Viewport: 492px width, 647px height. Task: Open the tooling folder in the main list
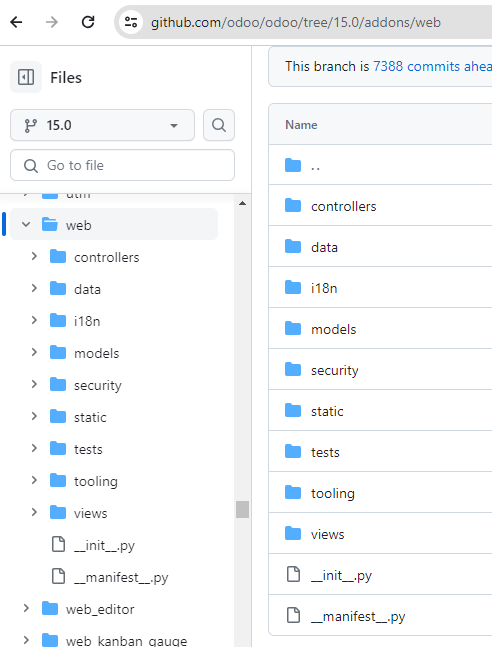click(333, 493)
